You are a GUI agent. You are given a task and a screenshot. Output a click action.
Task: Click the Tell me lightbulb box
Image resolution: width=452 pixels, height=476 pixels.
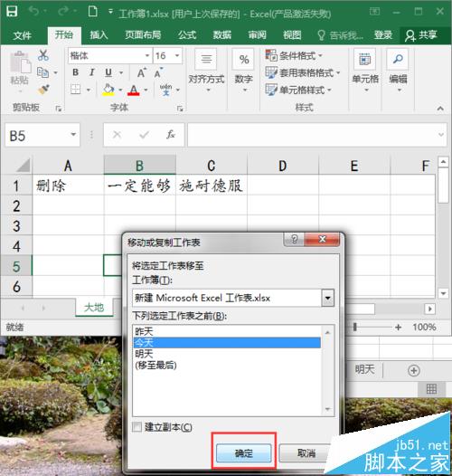[x=340, y=35]
